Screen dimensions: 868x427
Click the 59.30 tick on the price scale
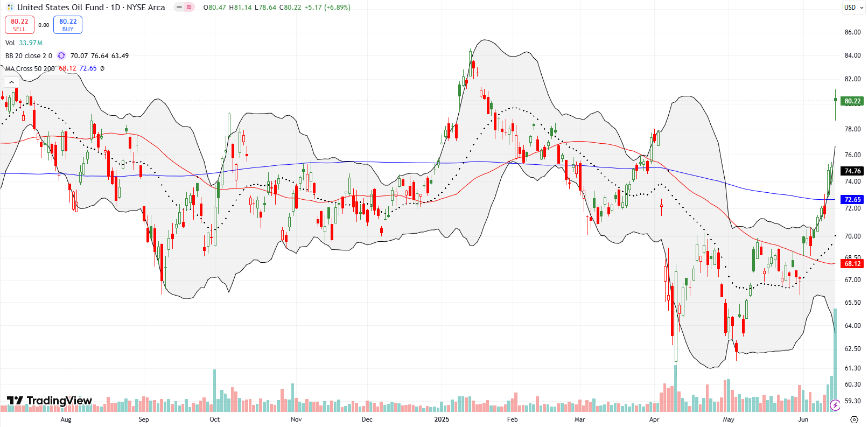point(852,401)
